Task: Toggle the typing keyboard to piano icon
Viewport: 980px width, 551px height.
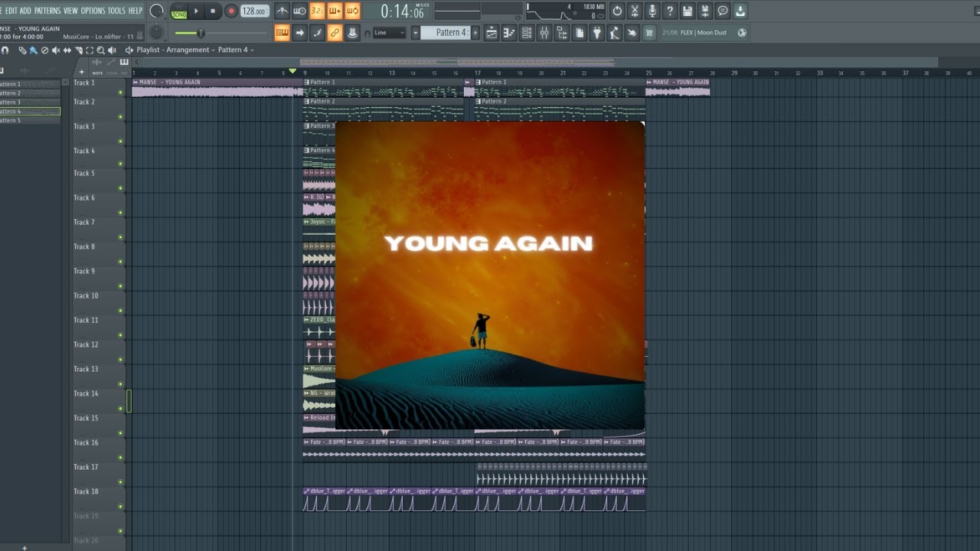Action: (283, 32)
